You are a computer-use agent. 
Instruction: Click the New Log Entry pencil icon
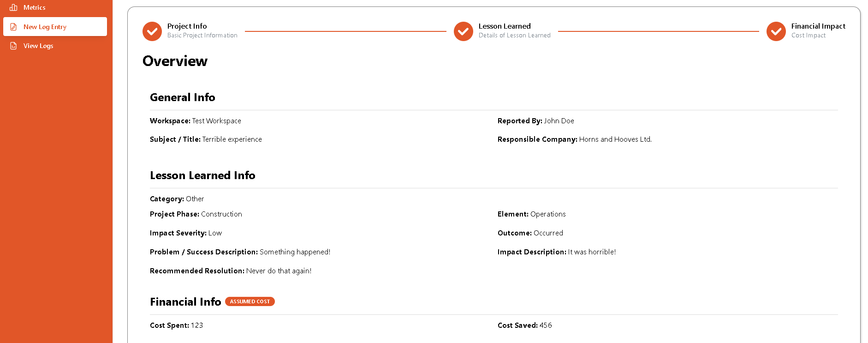[13, 27]
